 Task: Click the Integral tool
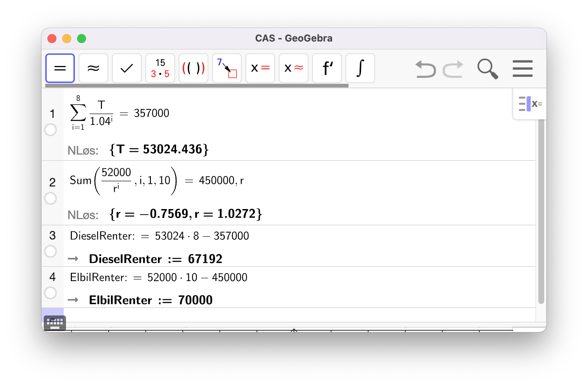[x=360, y=68]
